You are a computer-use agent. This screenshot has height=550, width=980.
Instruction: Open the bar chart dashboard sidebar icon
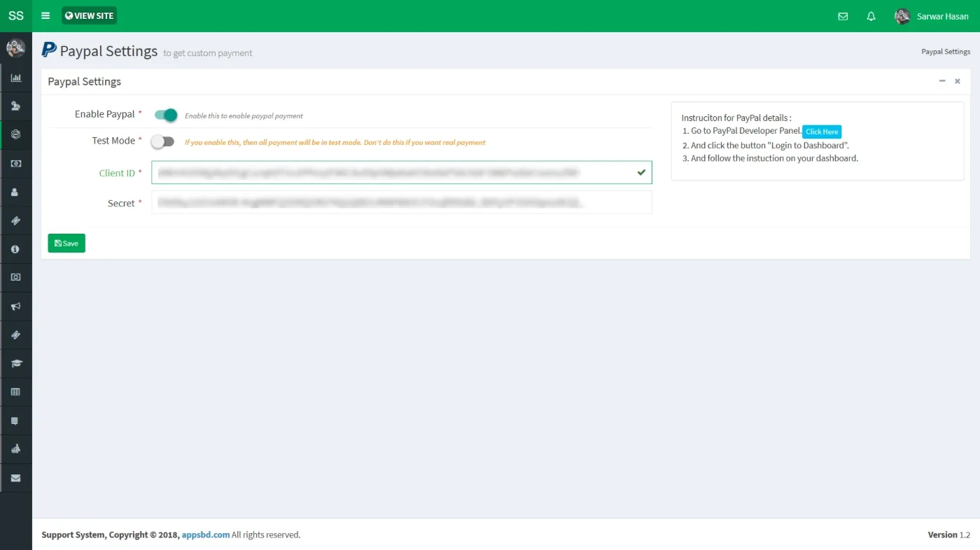[x=15, y=78]
